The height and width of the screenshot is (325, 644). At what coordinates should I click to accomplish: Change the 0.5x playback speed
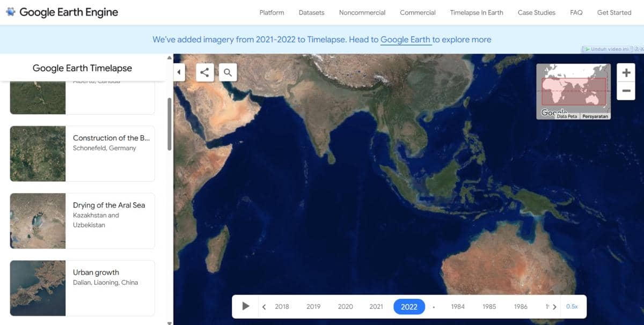tap(572, 307)
